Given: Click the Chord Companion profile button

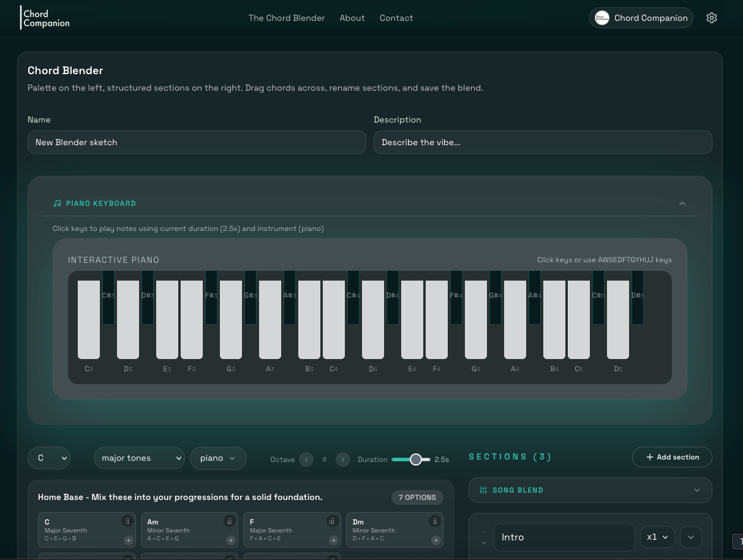Looking at the screenshot, I should (641, 18).
